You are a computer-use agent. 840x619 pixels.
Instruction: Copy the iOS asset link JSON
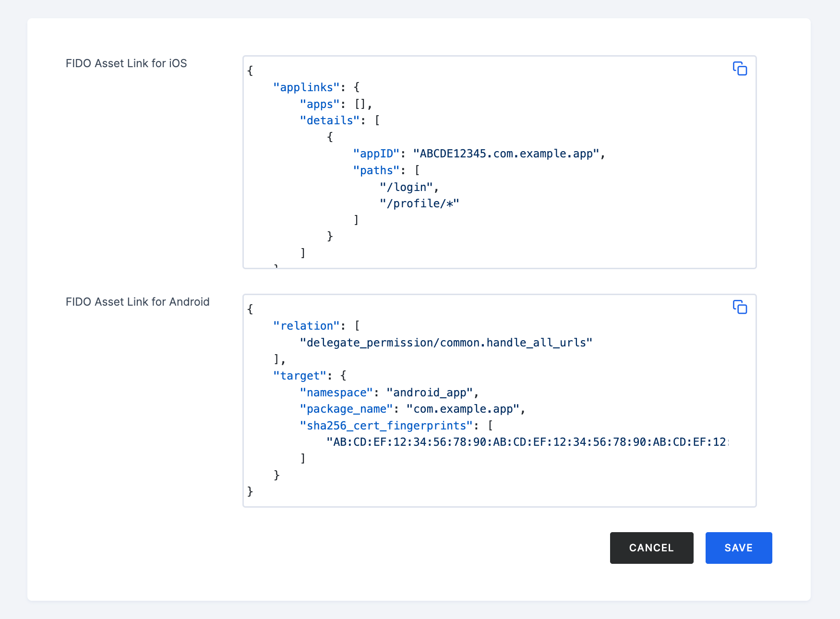point(740,69)
